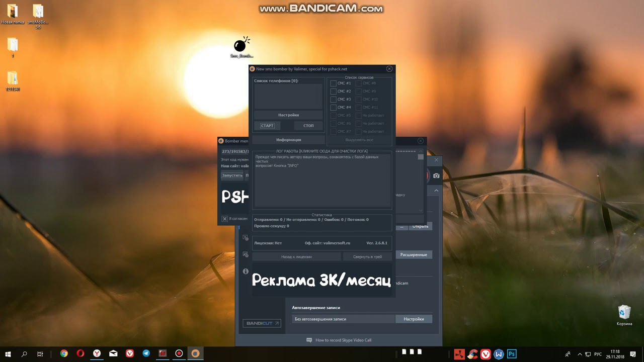
Task: Select the smsMoBo desktop folder icon
Action: point(38,17)
